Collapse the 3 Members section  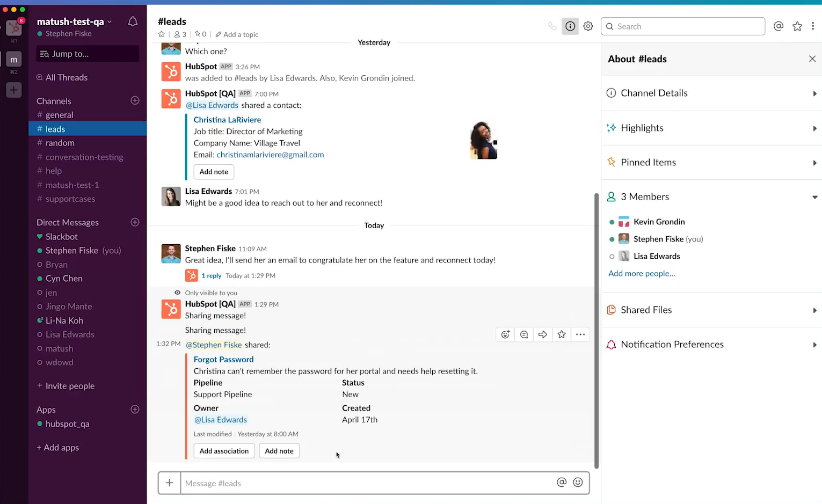(x=711, y=196)
